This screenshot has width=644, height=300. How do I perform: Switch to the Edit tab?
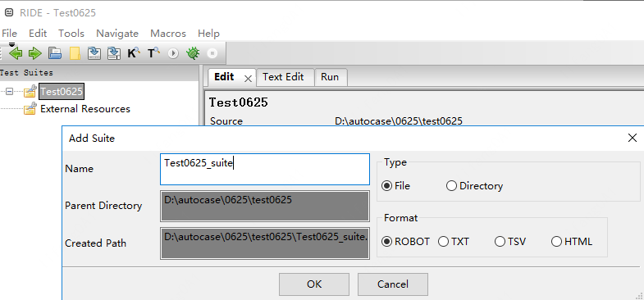pos(224,77)
